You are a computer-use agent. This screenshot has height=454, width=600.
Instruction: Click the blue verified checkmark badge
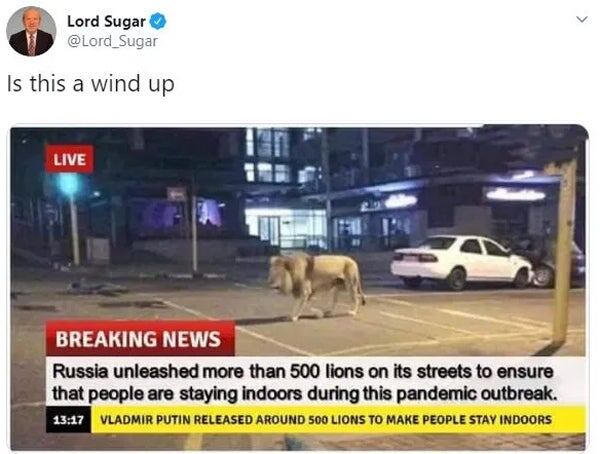158,21
